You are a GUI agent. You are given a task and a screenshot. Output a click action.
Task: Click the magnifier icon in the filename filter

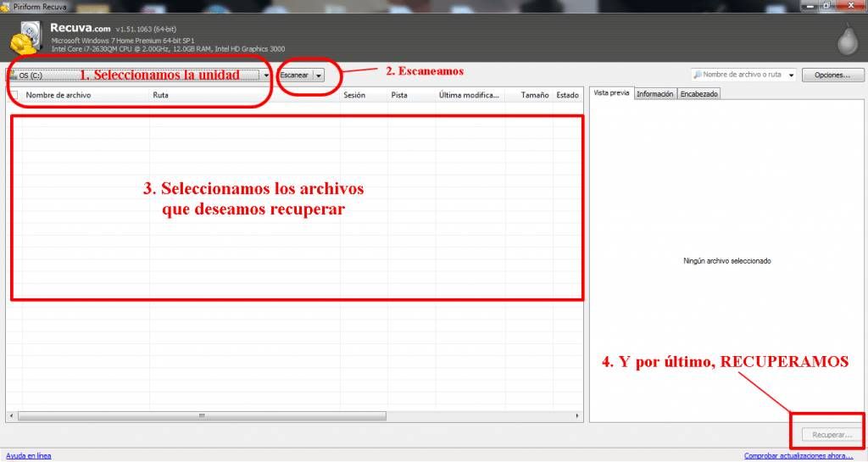(x=698, y=75)
